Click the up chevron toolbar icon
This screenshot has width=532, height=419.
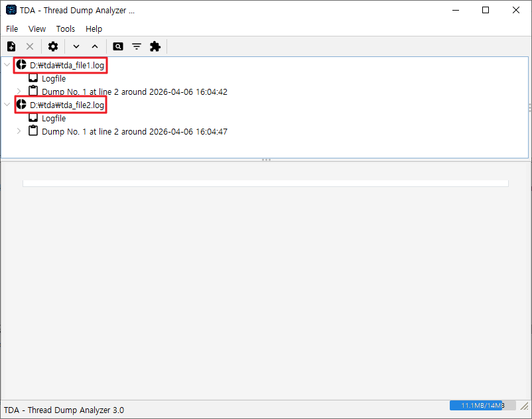click(x=95, y=46)
